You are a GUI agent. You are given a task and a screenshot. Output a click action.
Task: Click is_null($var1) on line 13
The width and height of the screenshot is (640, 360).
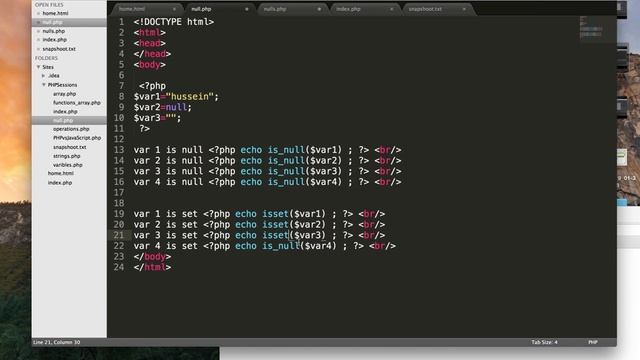tap(304, 150)
